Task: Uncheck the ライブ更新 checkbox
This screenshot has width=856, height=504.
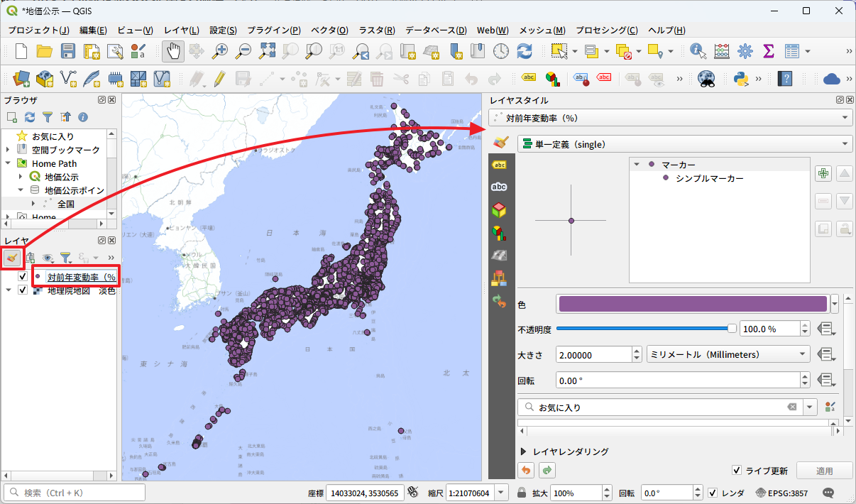Action: pyautogui.click(x=737, y=471)
